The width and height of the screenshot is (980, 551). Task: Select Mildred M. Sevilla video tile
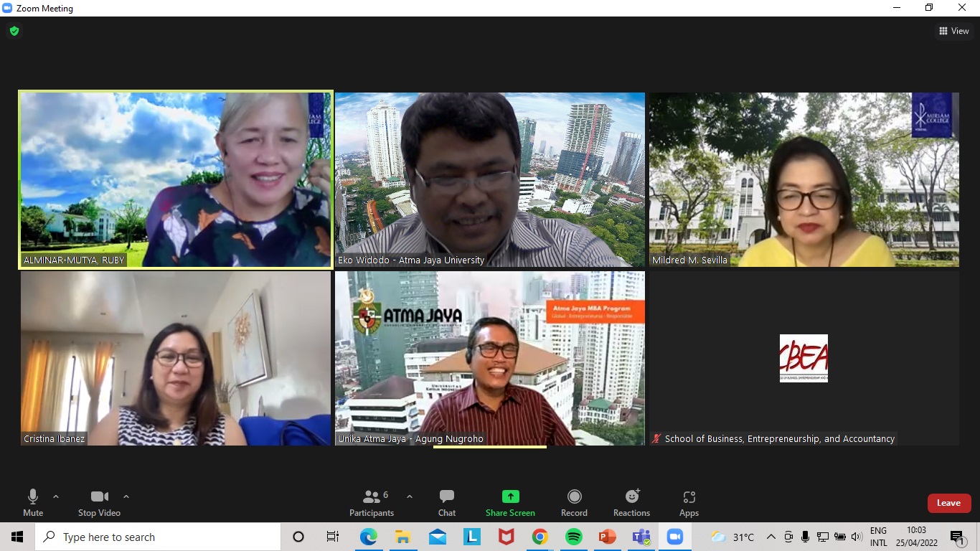pyautogui.click(x=804, y=179)
